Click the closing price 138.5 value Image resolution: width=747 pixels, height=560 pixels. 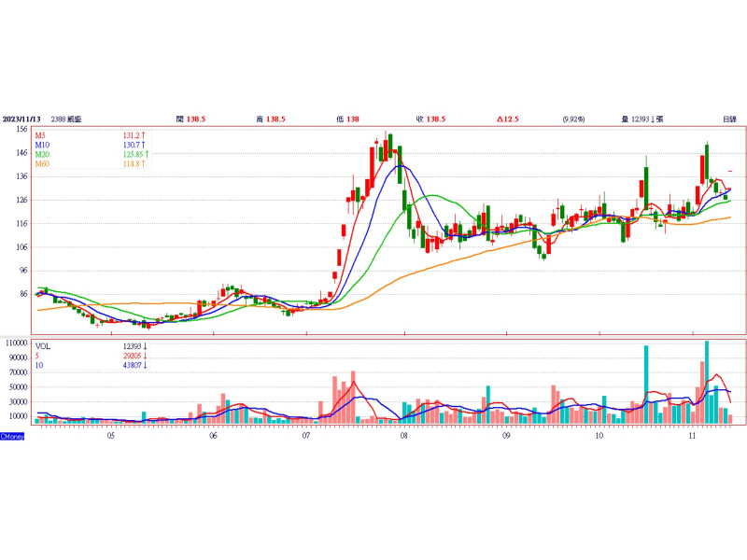pos(436,119)
